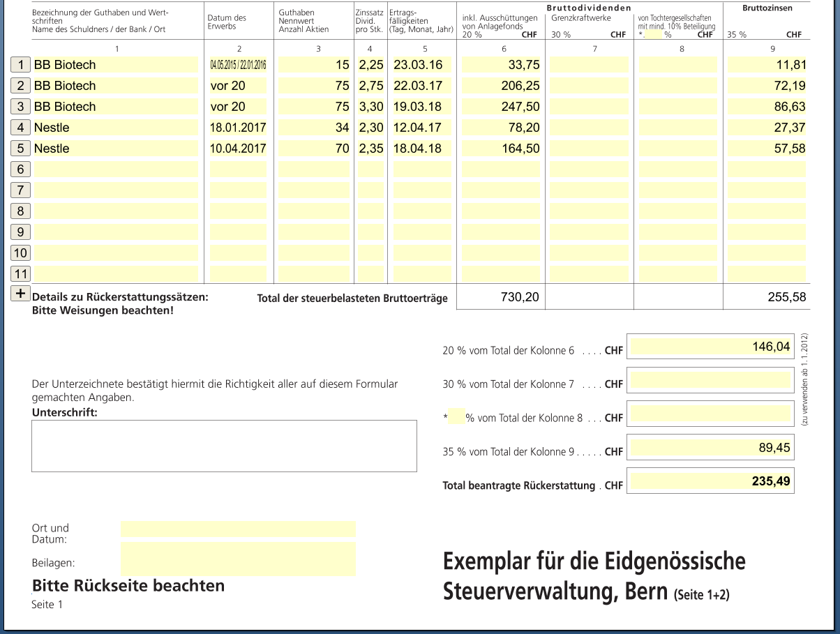Click due date field 22.03.17
The width and height of the screenshot is (840, 634).
422,86
